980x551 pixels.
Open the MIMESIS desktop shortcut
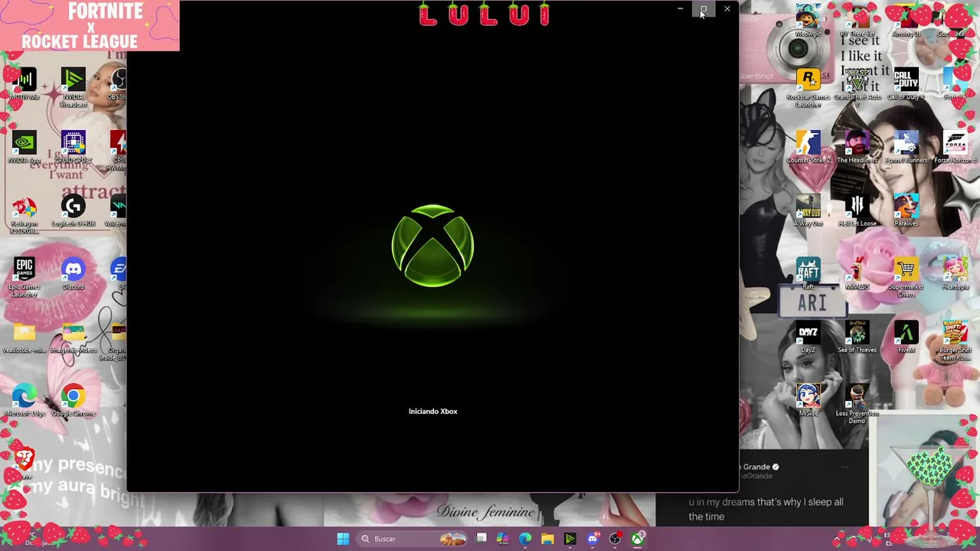(857, 274)
